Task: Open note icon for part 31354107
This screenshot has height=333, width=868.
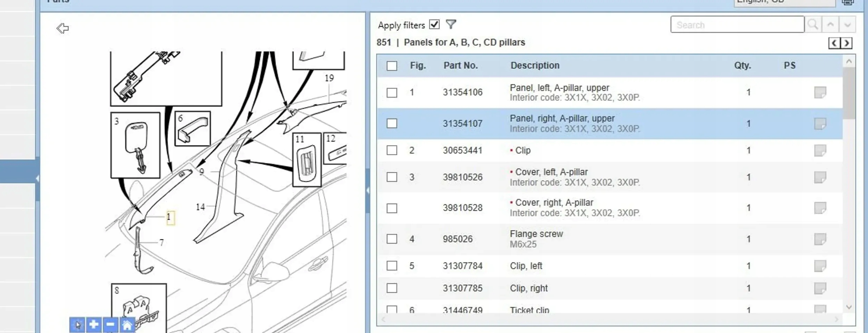Action: [x=820, y=124]
